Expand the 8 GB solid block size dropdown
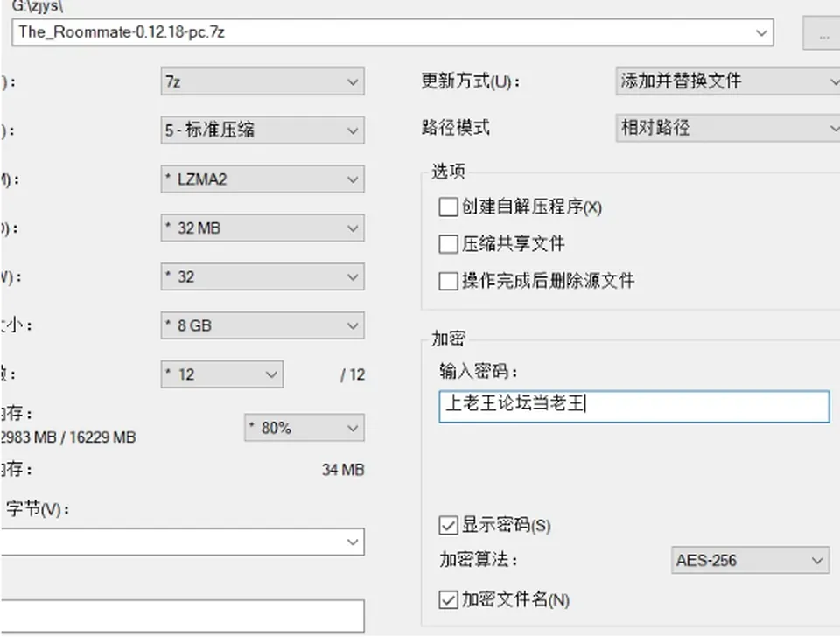Image resolution: width=840 pixels, height=637 pixels. tap(262, 325)
